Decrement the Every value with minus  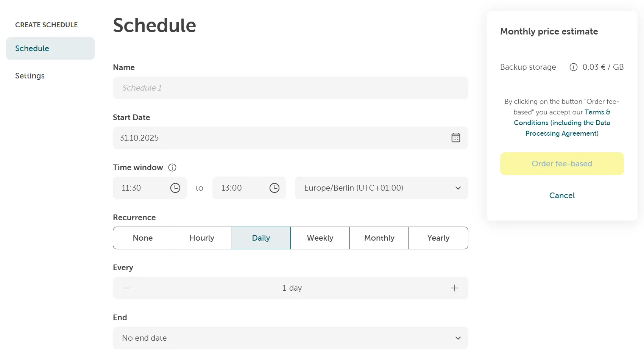(126, 288)
